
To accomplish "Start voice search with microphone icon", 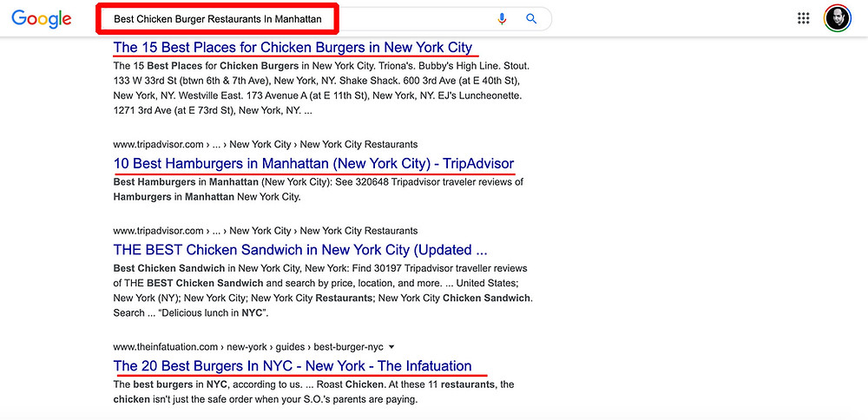I will pyautogui.click(x=502, y=19).
